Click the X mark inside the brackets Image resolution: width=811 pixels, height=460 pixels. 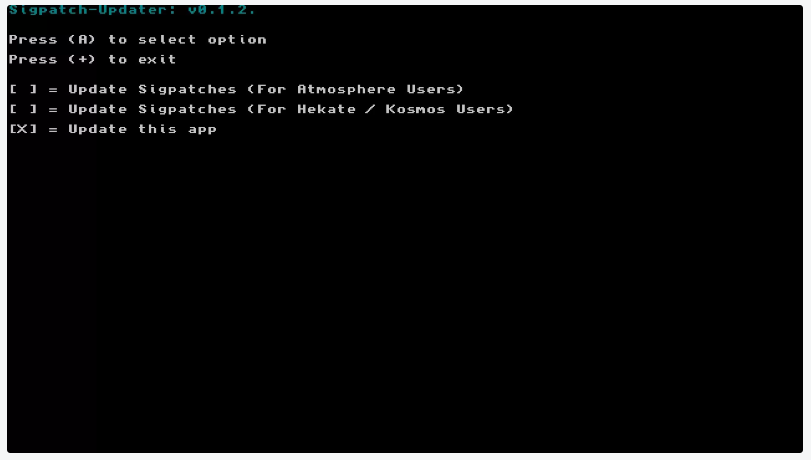pyautogui.click(x=23, y=129)
